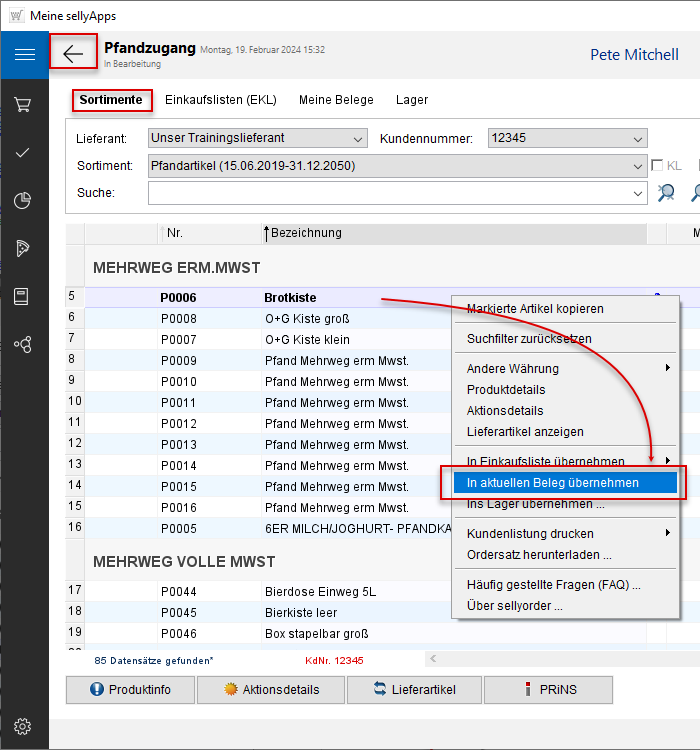Click into the Suche input field

pyautogui.click(x=390, y=193)
